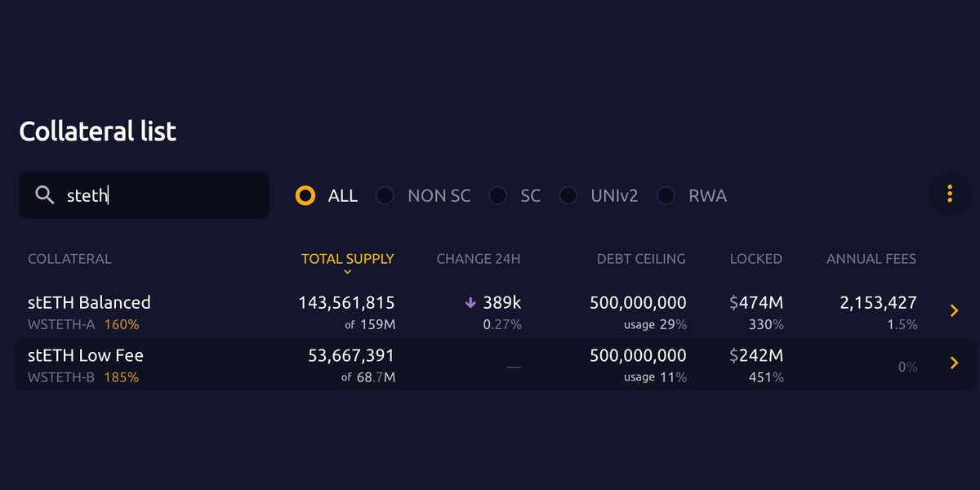Open stETH Low Fee details chevron
This screenshot has width=980, height=490.
(x=953, y=363)
